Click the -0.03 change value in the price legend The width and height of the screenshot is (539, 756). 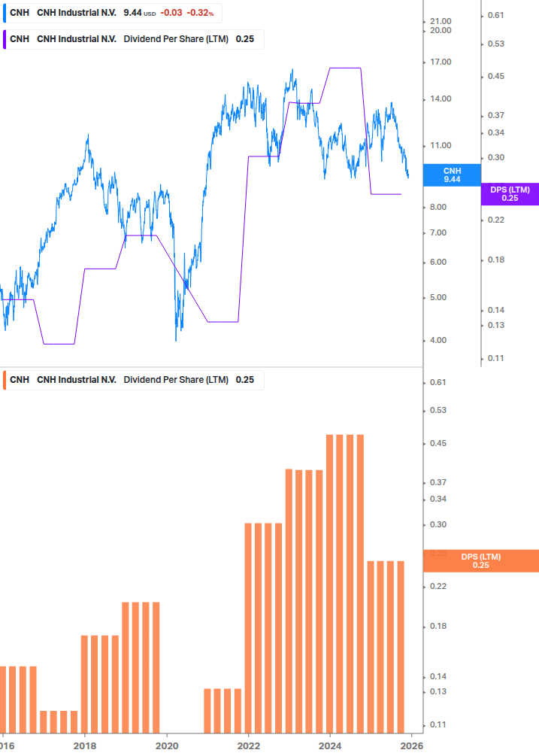coord(171,13)
